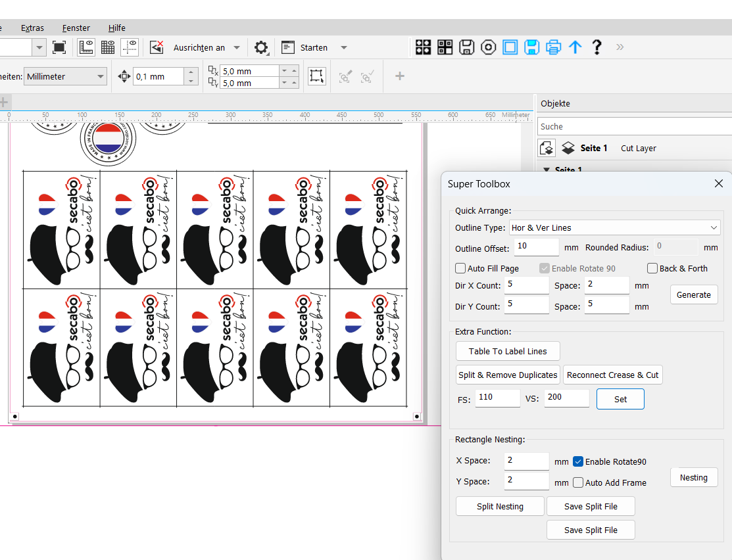This screenshot has width=732, height=560.
Task: Click the blue floppy disk save icon
Action: pyautogui.click(x=532, y=47)
